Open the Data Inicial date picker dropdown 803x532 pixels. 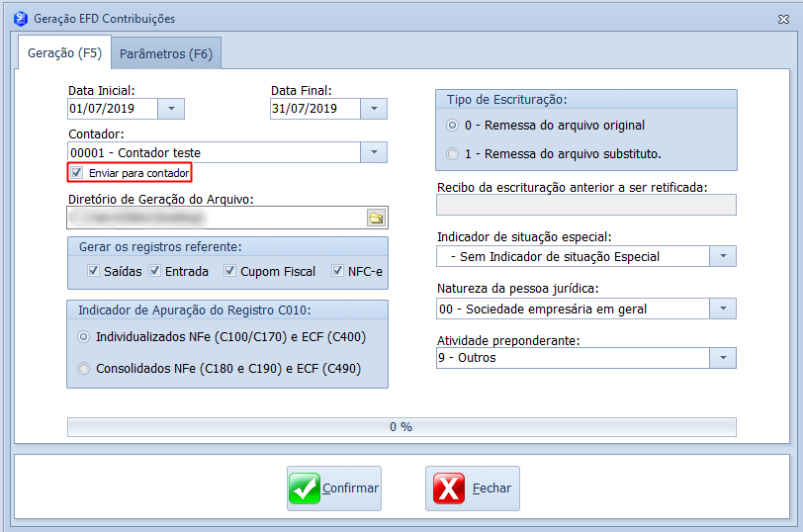coord(171,109)
